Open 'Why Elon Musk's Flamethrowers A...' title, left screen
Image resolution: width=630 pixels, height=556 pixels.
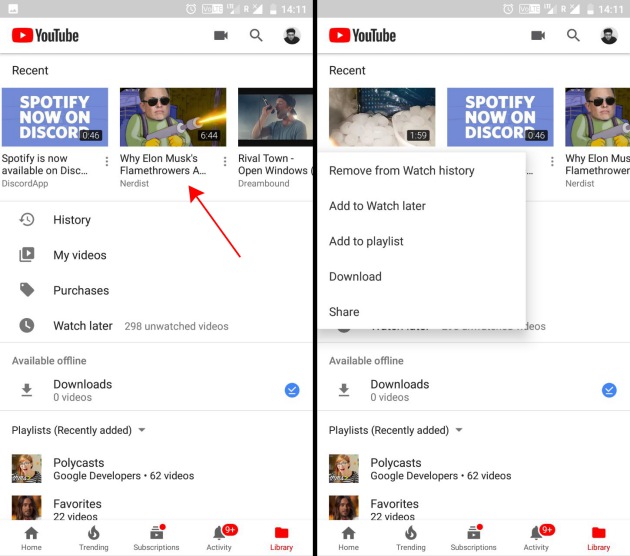pos(163,164)
